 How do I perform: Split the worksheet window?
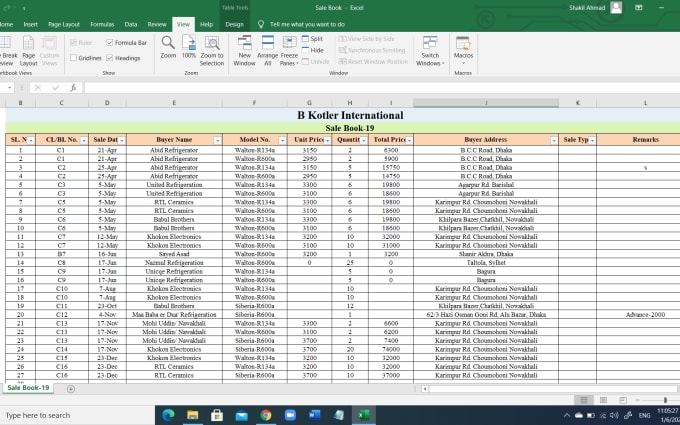[x=312, y=39]
